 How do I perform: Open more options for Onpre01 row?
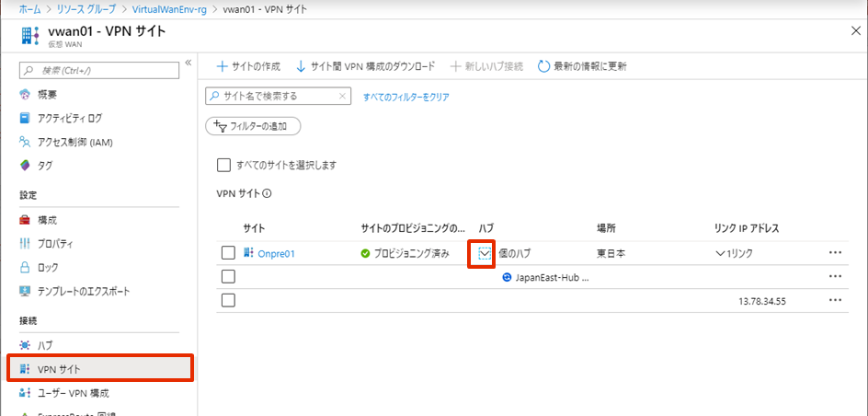tap(835, 252)
